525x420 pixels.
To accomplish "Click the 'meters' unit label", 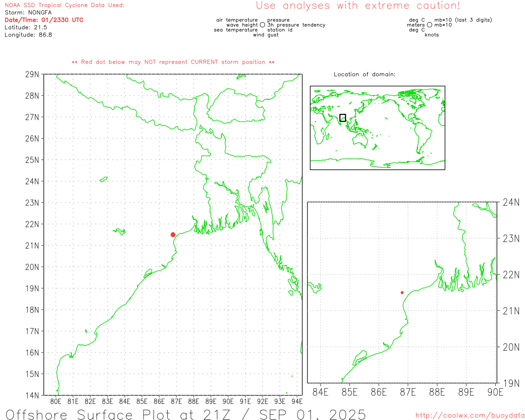I will coord(416,25).
